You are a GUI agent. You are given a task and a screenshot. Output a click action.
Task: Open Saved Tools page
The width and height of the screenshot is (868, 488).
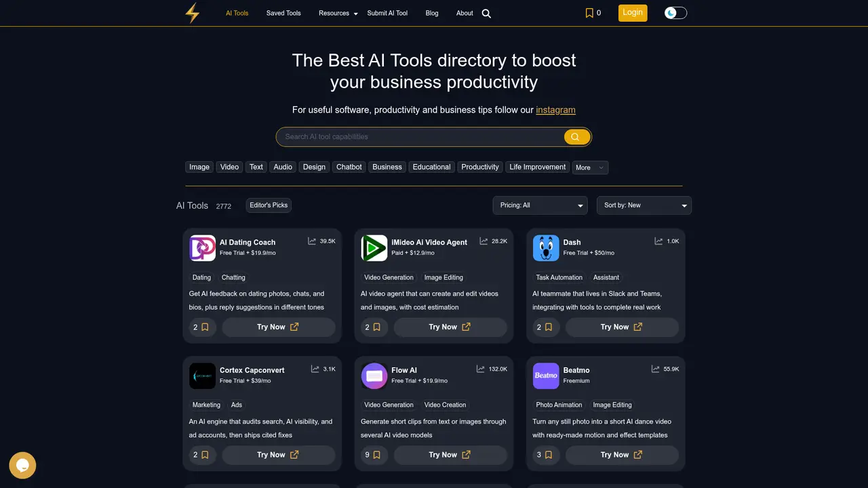(x=283, y=13)
